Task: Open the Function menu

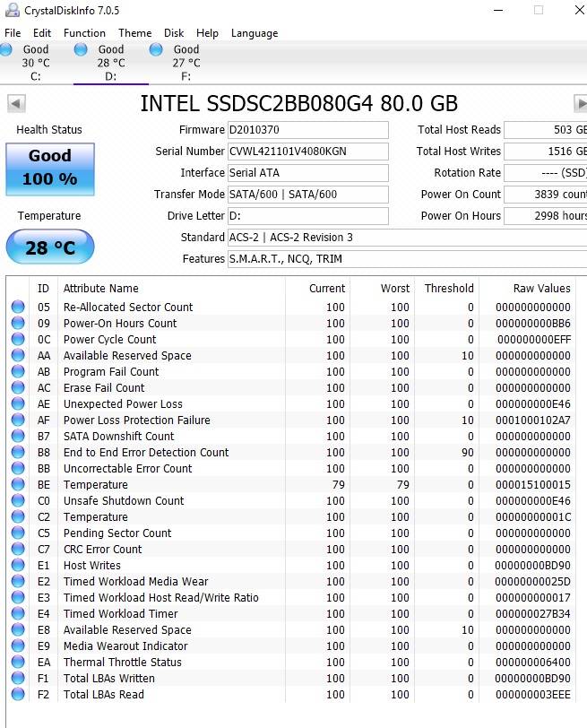Action: coord(84,33)
